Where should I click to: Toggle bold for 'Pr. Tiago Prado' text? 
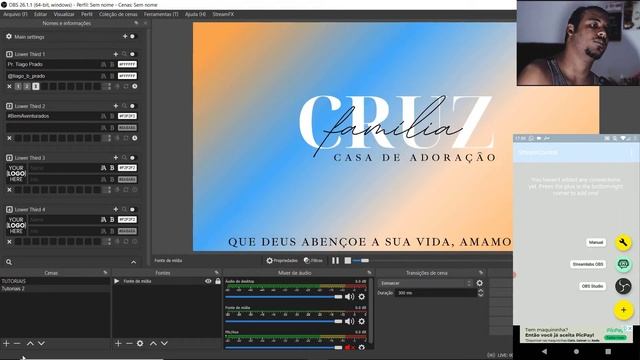(x=112, y=64)
